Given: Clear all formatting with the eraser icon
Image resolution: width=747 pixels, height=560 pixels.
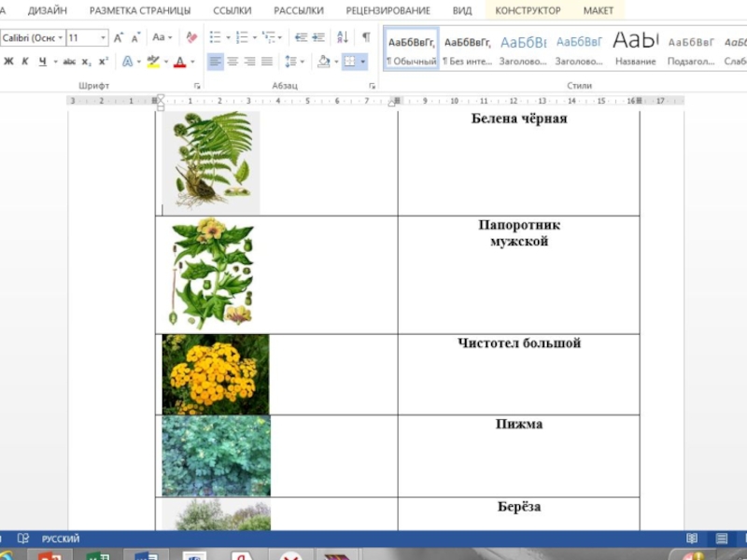Looking at the screenshot, I should pyautogui.click(x=191, y=38).
